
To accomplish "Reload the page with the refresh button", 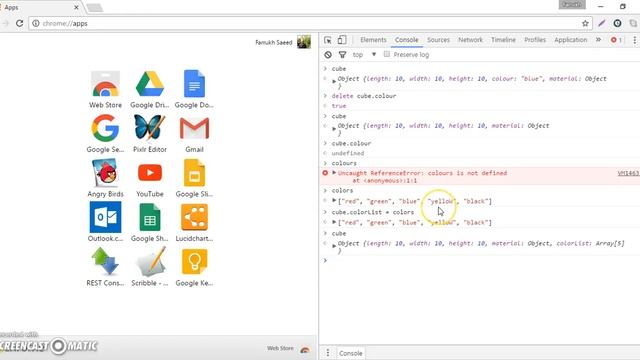I will [19, 23].
